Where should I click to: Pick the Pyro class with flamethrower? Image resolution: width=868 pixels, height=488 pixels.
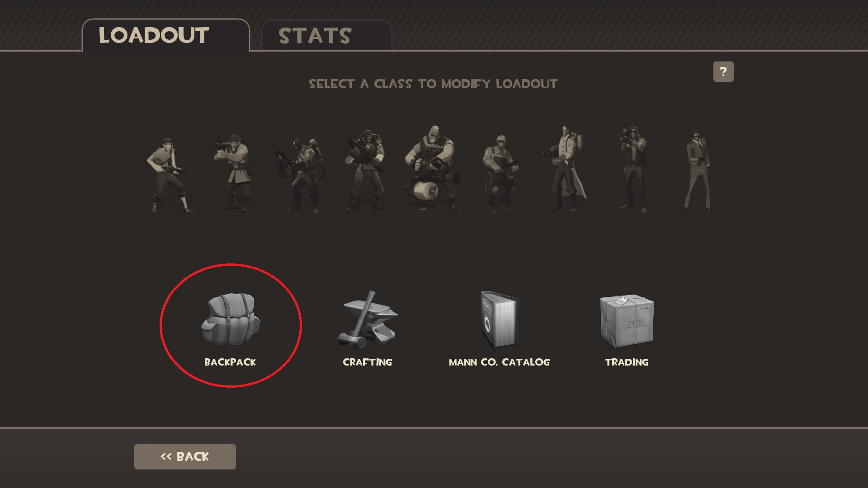(299, 174)
